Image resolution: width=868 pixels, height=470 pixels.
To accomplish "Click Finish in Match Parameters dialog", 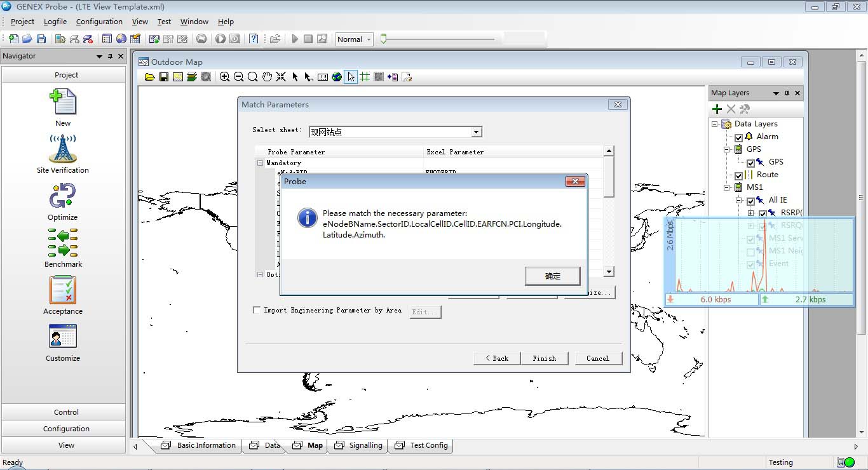I will 544,358.
